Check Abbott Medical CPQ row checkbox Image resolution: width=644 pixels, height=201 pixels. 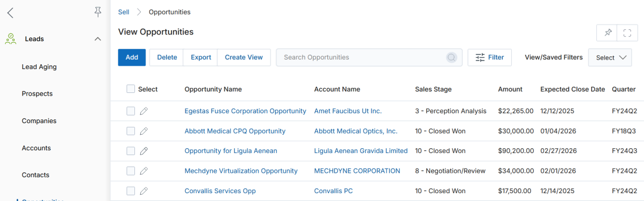pyautogui.click(x=131, y=131)
